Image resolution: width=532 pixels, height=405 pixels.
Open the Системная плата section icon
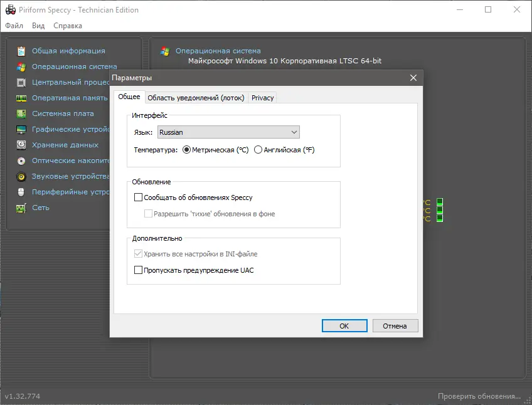(x=22, y=113)
